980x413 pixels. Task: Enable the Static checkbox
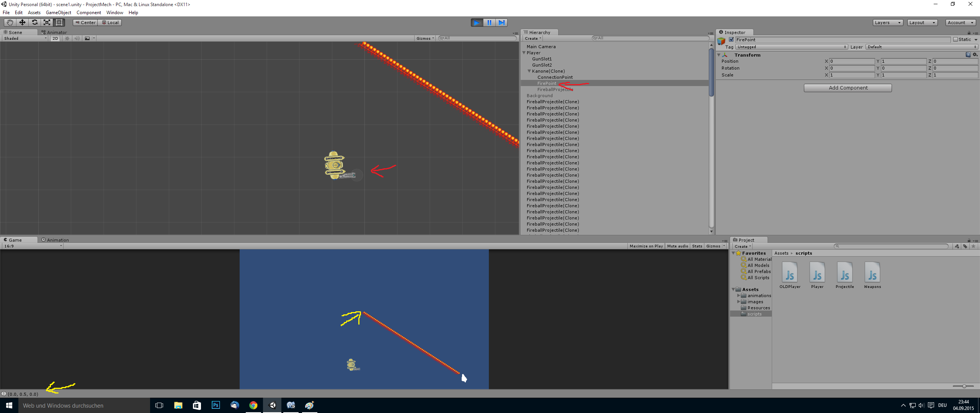click(955, 39)
